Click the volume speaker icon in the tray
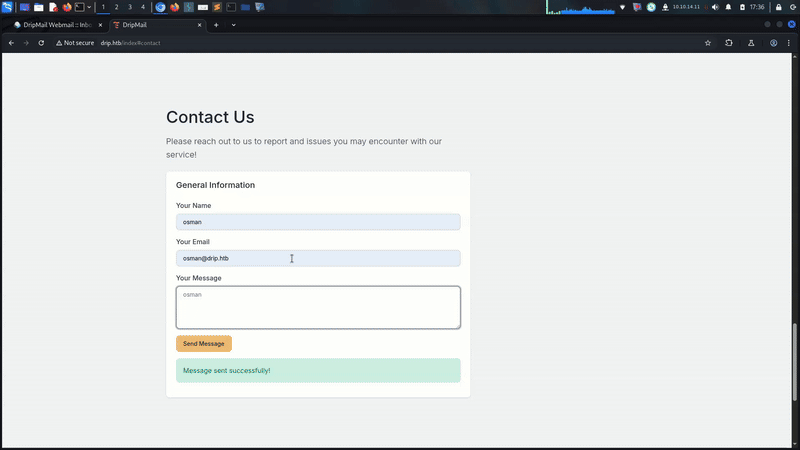Viewport: 800px width, 450px height. [715, 7]
